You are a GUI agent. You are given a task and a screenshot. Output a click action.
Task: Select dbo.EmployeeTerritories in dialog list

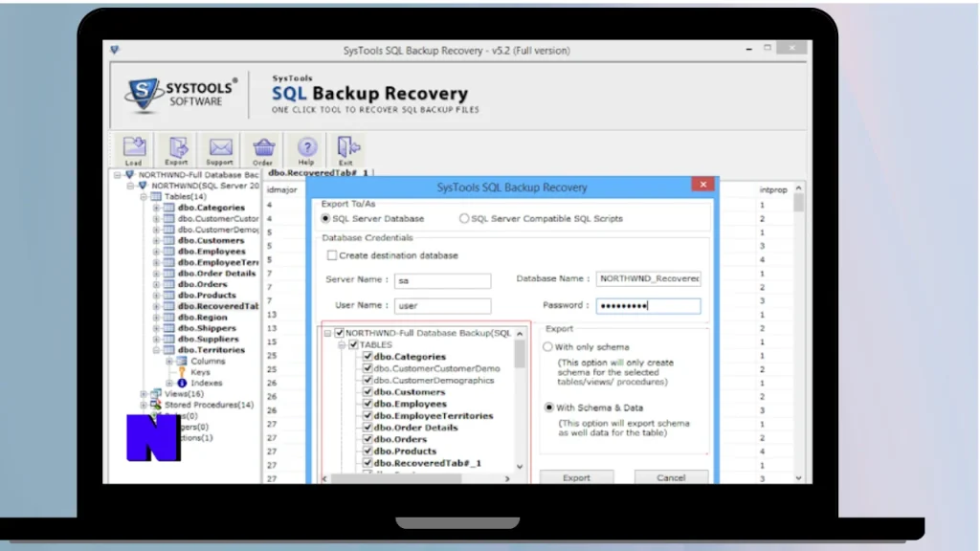(434, 416)
